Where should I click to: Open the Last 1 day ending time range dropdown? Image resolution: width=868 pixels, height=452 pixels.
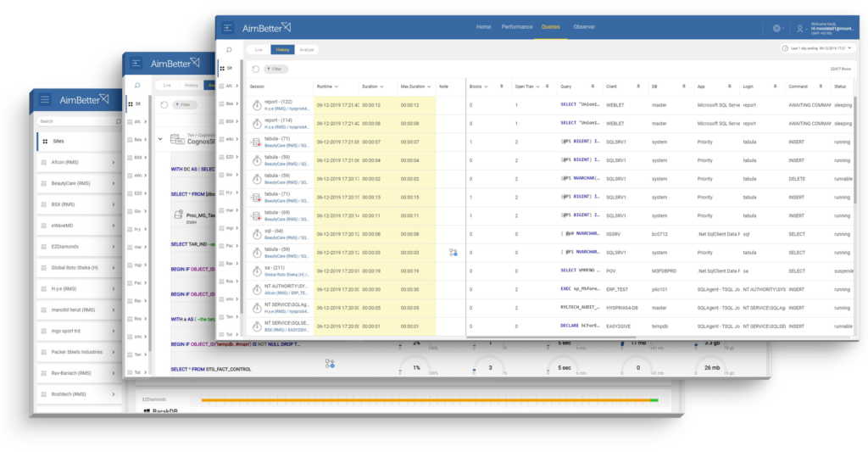[x=819, y=48]
